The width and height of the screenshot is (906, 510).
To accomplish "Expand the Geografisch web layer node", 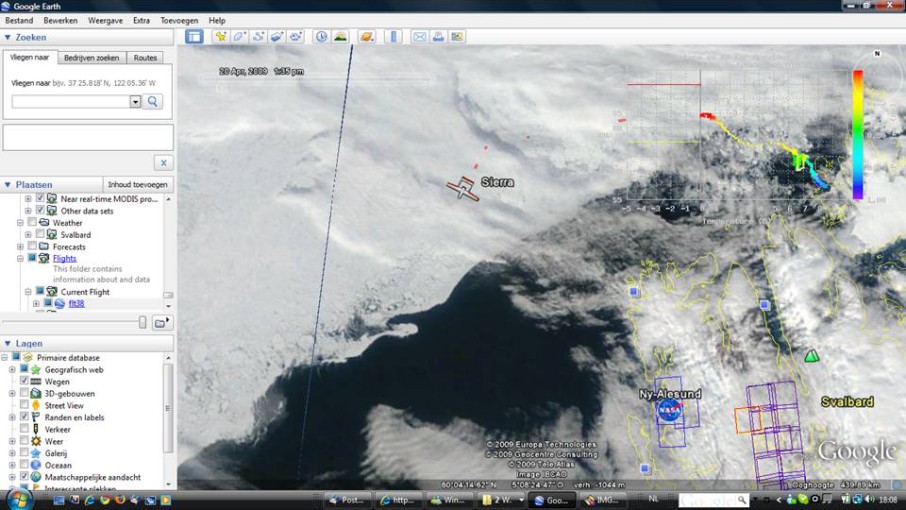I will coord(12,370).
